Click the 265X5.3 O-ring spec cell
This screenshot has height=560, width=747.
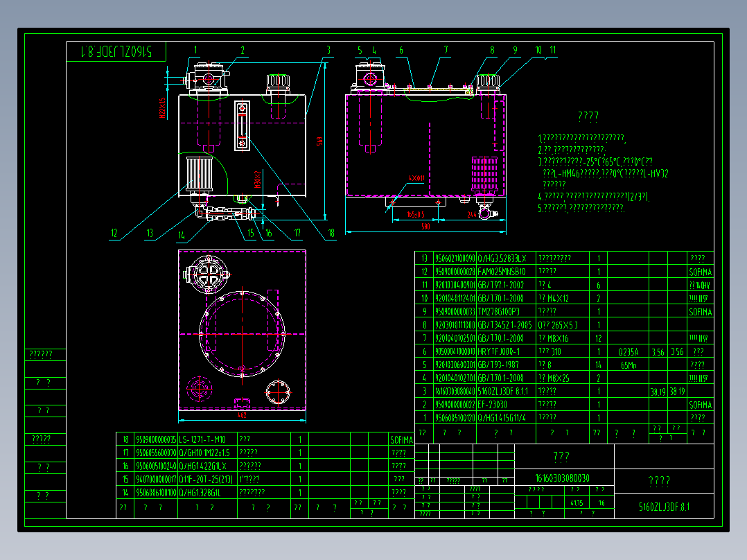pos(558,325)
